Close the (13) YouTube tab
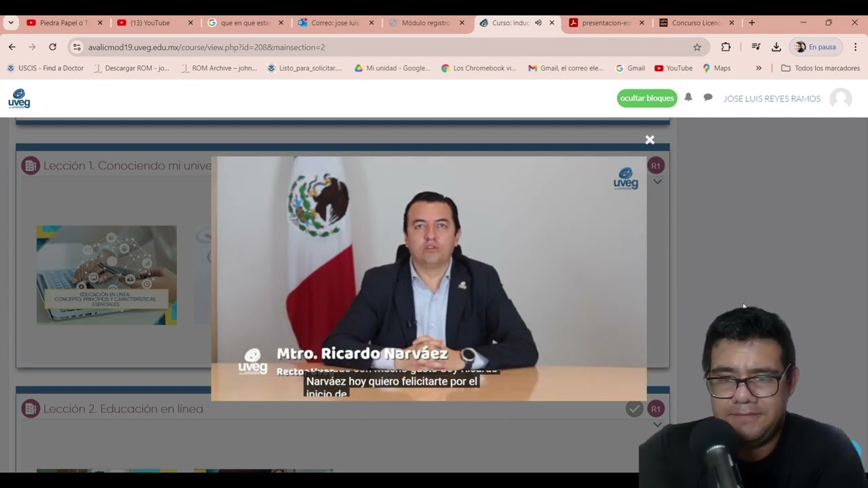The height and width of the screenshot is (488, 868). coord(191,22)
